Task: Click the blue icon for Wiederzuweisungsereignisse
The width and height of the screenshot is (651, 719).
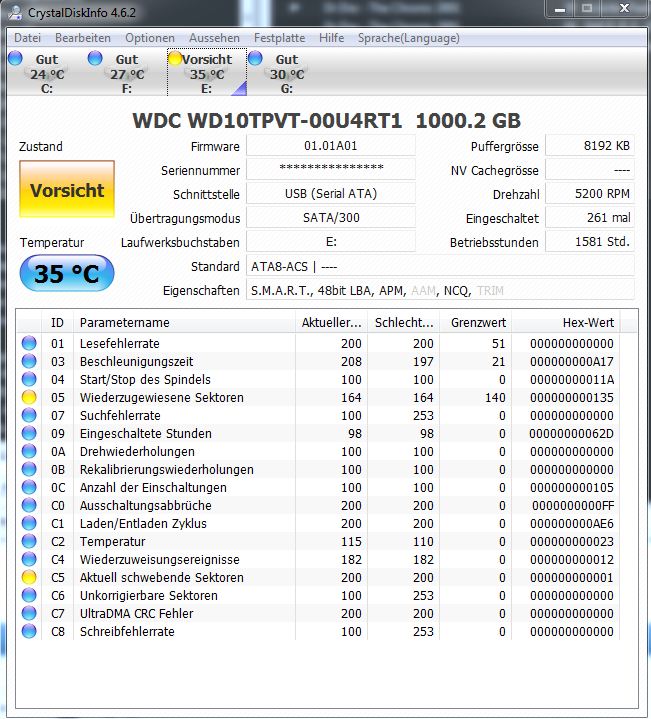Action: coord(29,559)
